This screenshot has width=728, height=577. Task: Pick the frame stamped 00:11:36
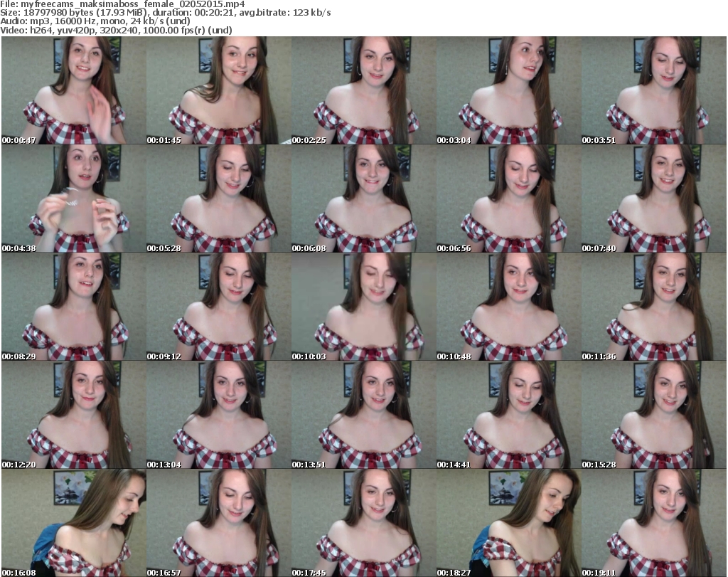pyautogui.click(x=654, y=307)
